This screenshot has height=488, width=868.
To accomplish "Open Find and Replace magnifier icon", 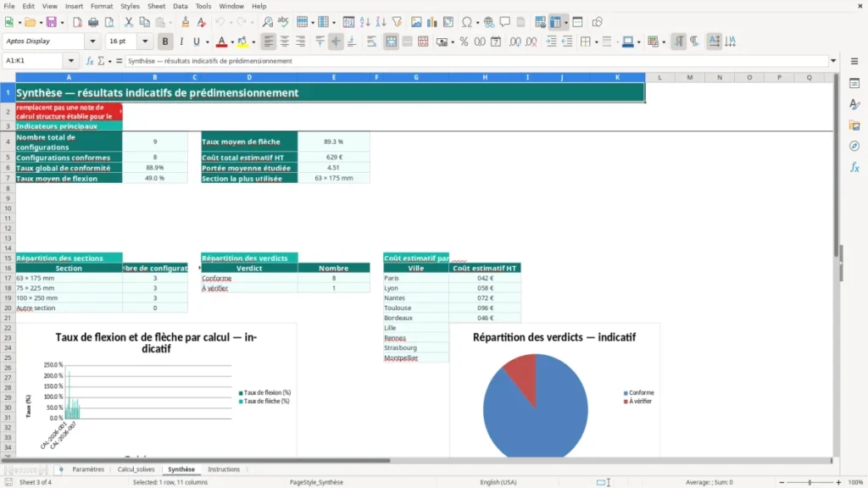I will (x=267, y=22).
